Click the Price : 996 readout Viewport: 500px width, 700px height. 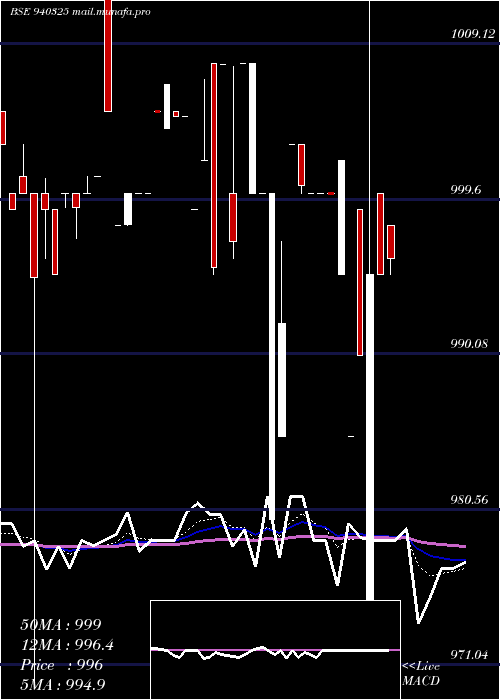(62, 665)
